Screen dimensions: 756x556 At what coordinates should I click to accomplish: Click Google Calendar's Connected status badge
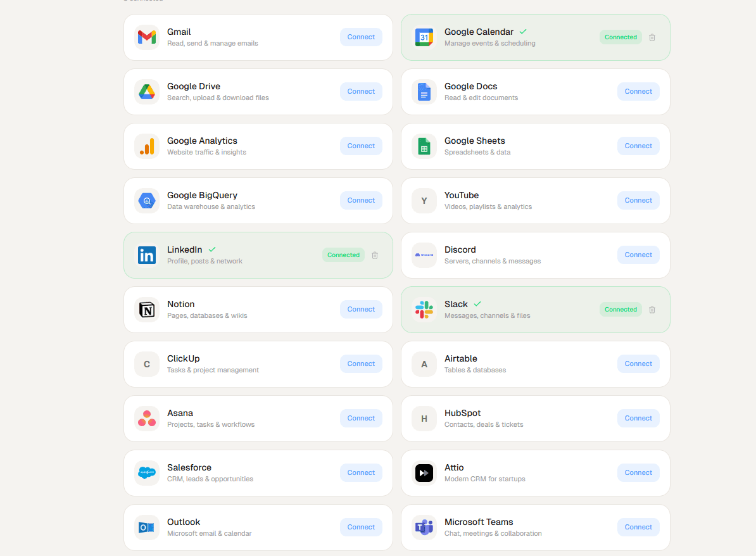(x=621, y=37)
